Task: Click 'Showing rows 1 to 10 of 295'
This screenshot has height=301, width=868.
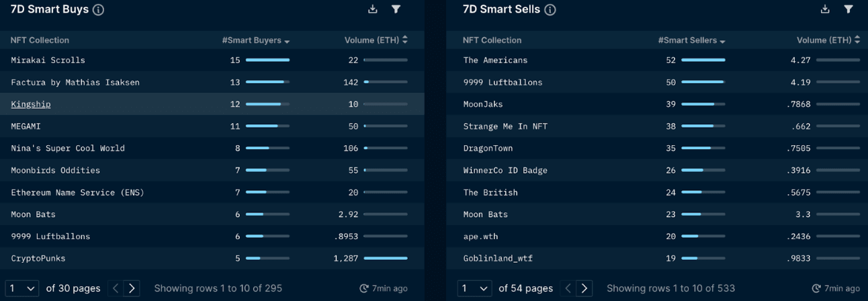Action: tap(218, 288)
